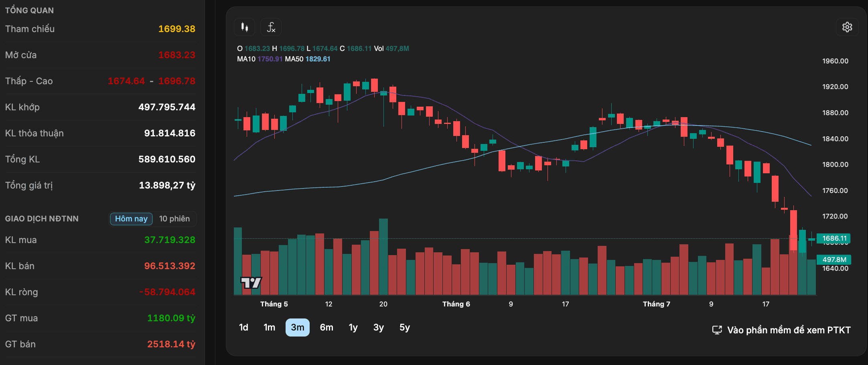Open the fx indicators menu
Viewport: 868px width, 365px height.
click(x=271, y=27)
